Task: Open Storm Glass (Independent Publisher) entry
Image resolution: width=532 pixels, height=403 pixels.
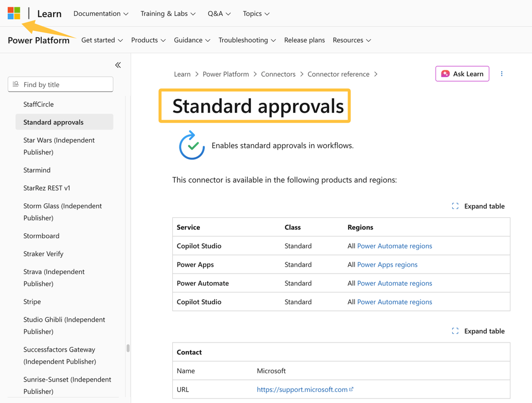Action: click(x=63, y=212)
